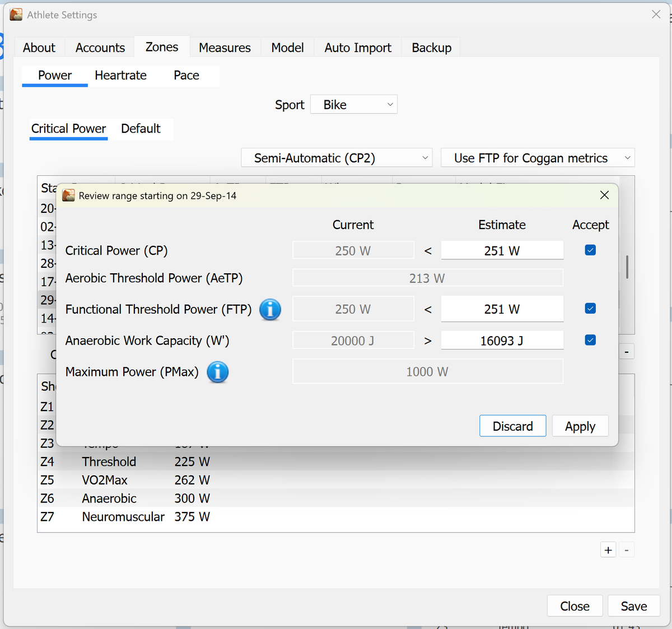Click the 375 W Neuromuscular value

tap(192, 516)
